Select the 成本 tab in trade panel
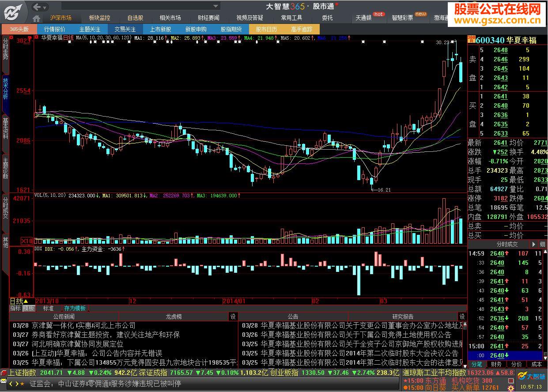 (x=536, y=364)
